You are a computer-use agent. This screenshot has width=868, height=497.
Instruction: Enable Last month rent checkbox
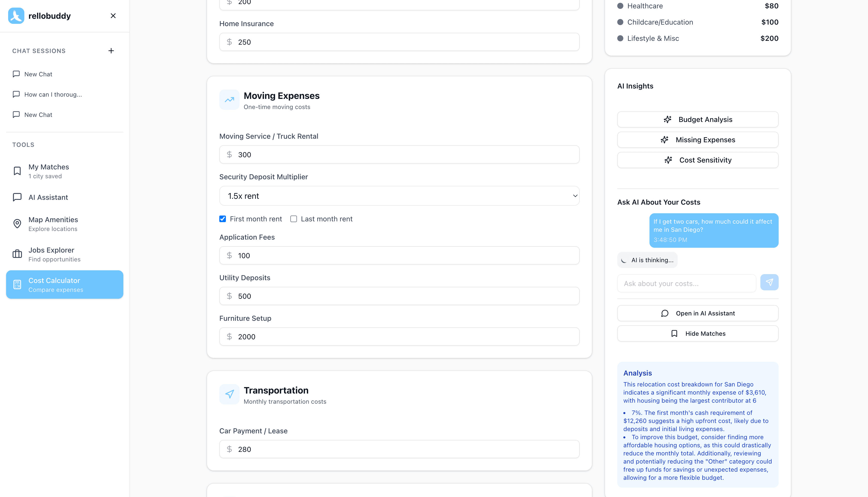pyautogui.click(x=293, y=219)
